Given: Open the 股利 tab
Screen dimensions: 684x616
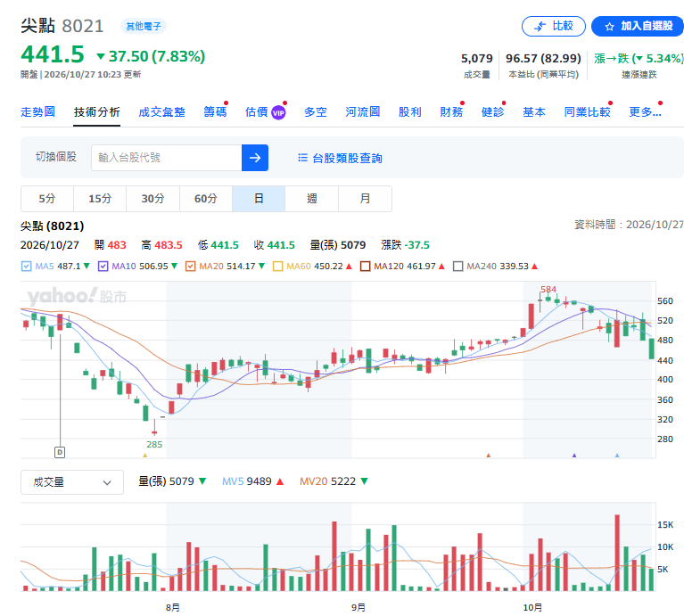Looking at the screenshot, I should point(410,112).
